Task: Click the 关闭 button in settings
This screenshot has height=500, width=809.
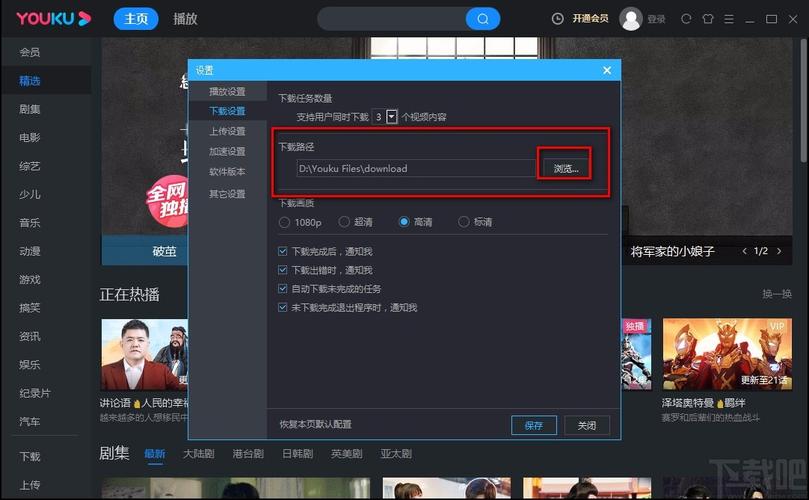Action: click(x=587, y=425)
